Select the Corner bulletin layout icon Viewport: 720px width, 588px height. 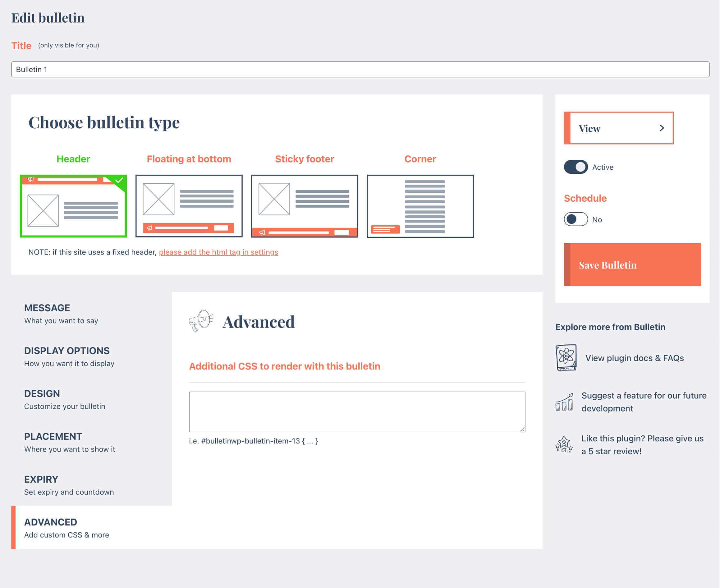420,206
